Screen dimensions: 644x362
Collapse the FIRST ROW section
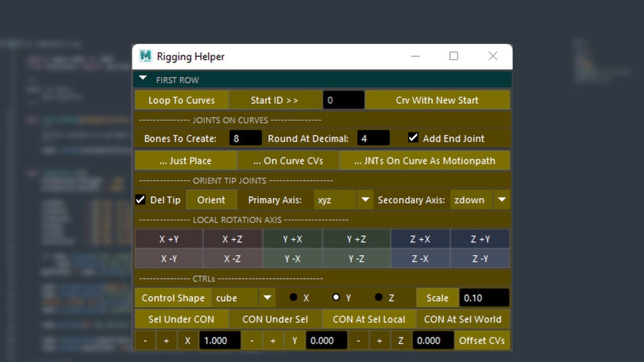point(143,78)
